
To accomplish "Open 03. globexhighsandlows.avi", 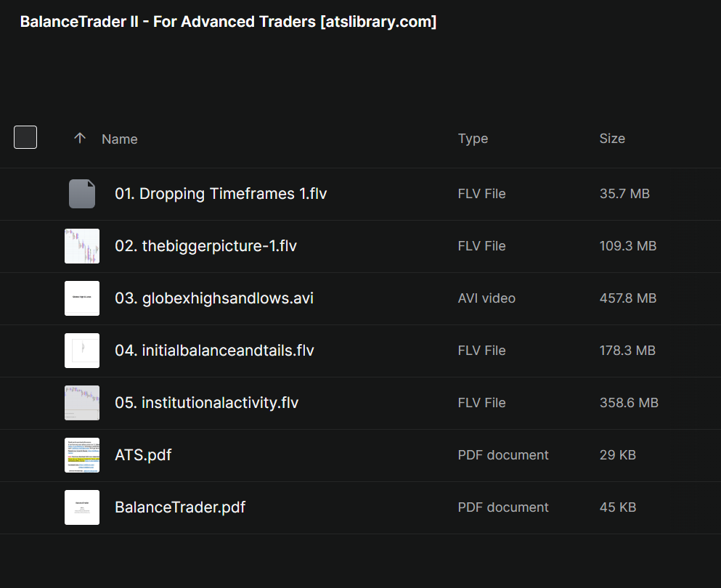I will coord(213,298).
